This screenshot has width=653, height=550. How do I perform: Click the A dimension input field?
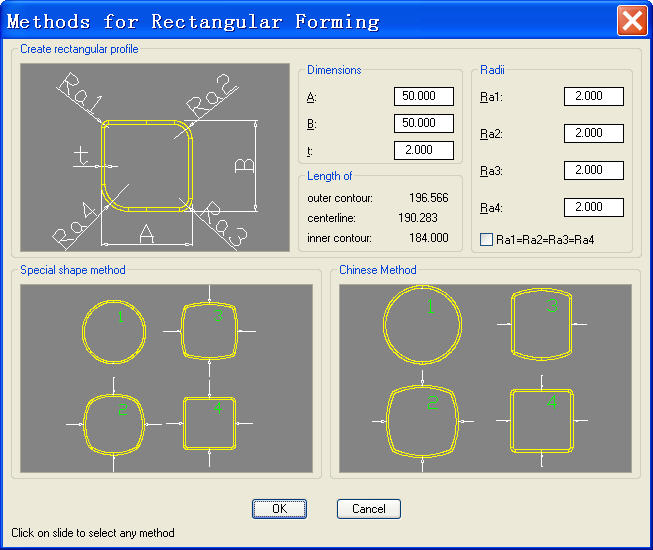coord(424,96)
